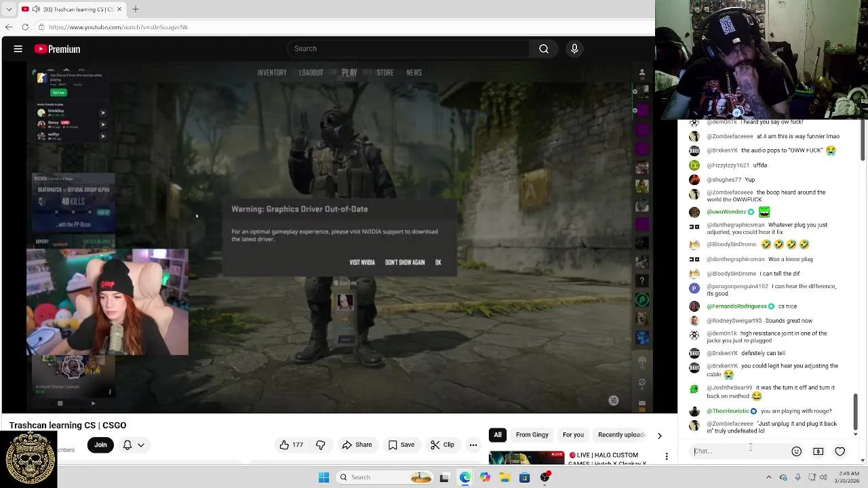Select PLAY in the game menu
This screenshot has width=868, height=488.
pyautogui.click(x=349, y=73)
